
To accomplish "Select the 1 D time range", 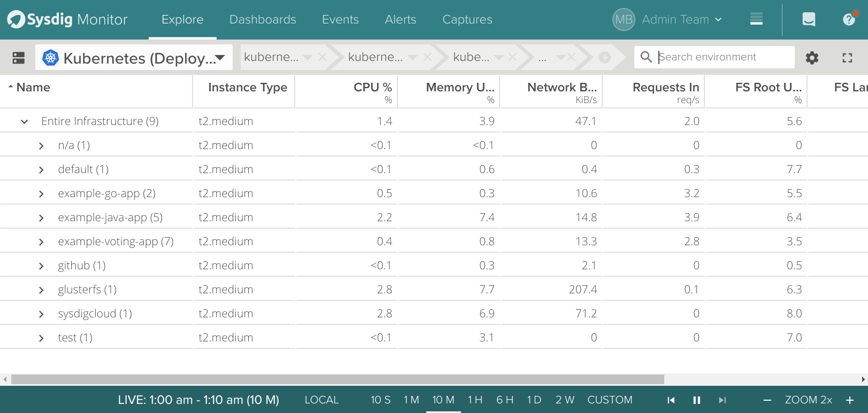I will click(x=534, y=400).
